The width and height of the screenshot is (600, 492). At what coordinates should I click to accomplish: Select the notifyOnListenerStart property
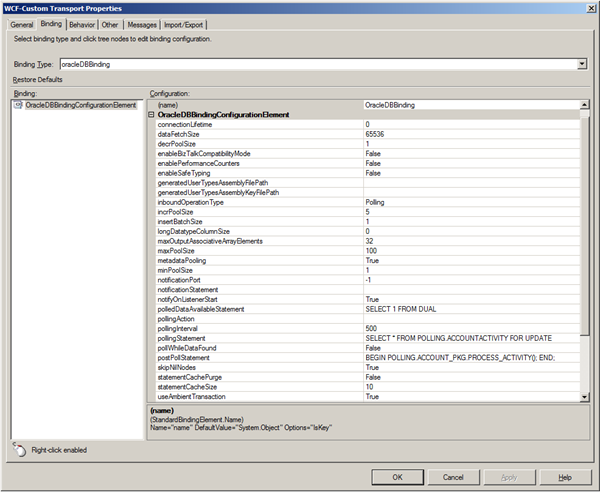click(368, 299)
